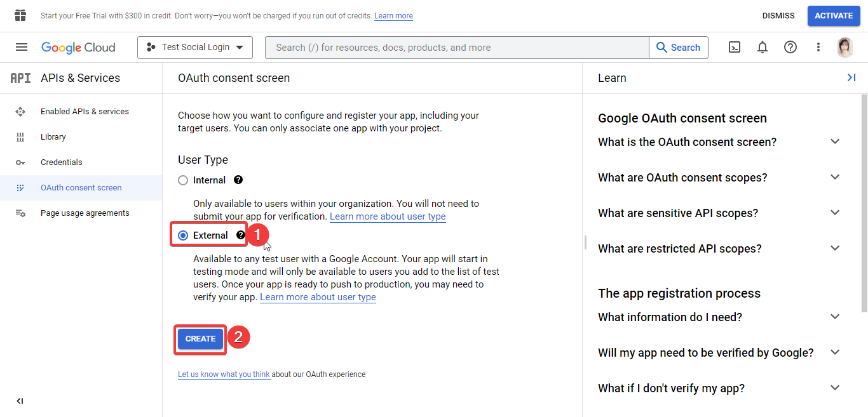Image resolution: width=868 pixels, height=417 pixels.
Task: Click the OAuth consent screen sidebar icon
Action: [20, 188]
